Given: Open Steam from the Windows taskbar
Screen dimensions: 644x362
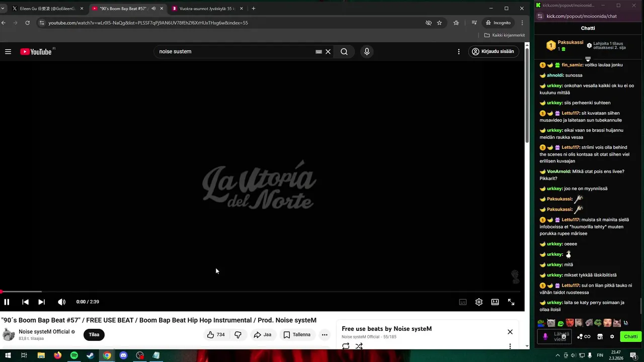Looking at the screenshot, I should pyautogui.click(x=90, y=355).
